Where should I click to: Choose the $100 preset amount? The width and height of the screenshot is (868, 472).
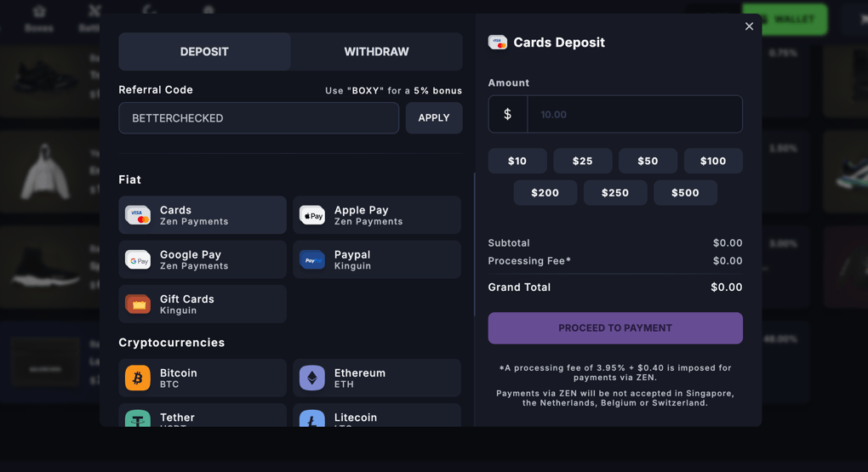[x=713, y=161]
